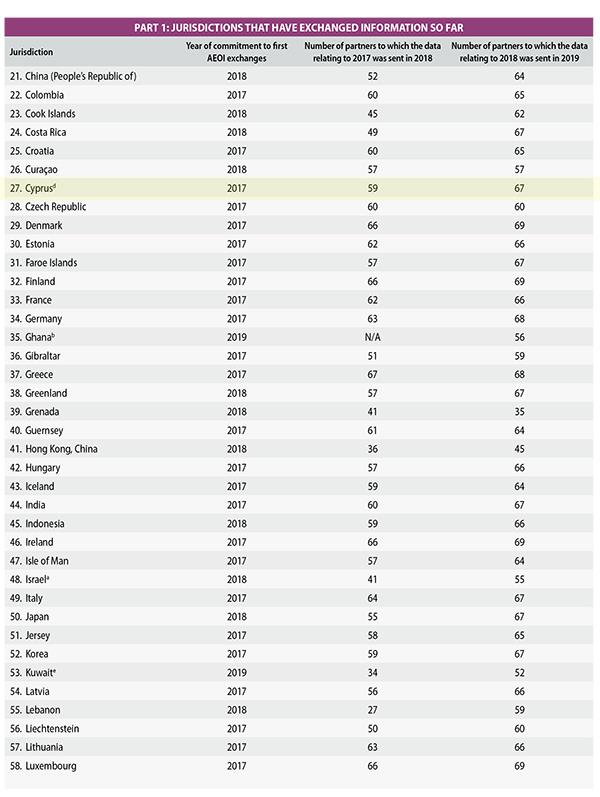600x797 pixels.
Task: Select the highlighted Cyprus jurisdiction name
Action: point(40,188)
